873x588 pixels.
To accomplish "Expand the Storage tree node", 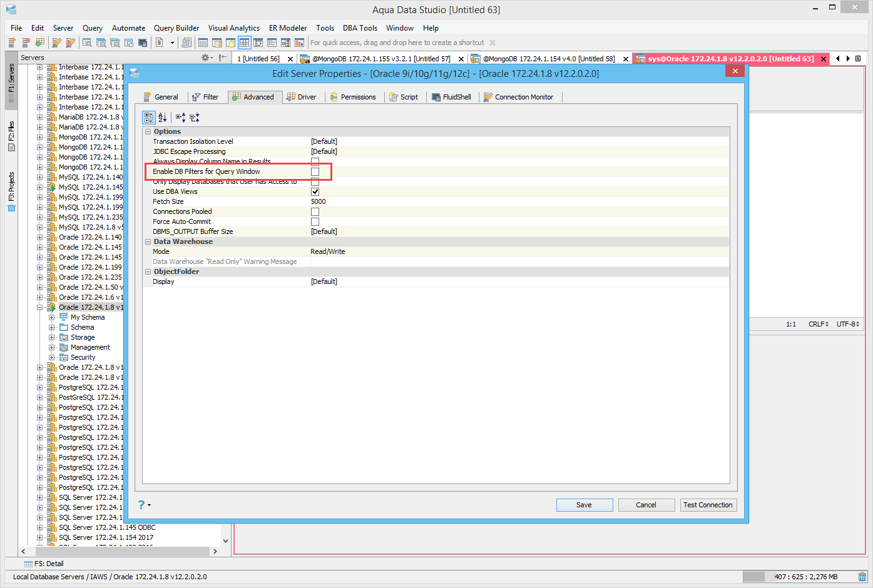I will point(52,337).
